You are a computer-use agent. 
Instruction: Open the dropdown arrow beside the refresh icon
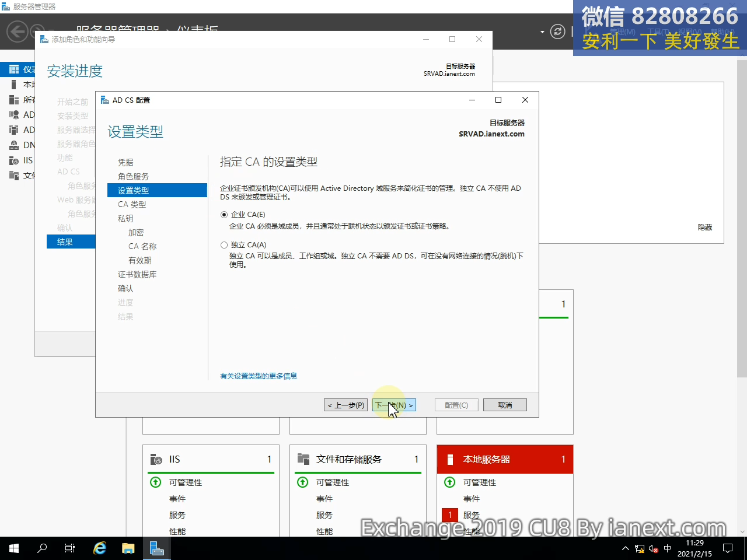click(542, 32)
